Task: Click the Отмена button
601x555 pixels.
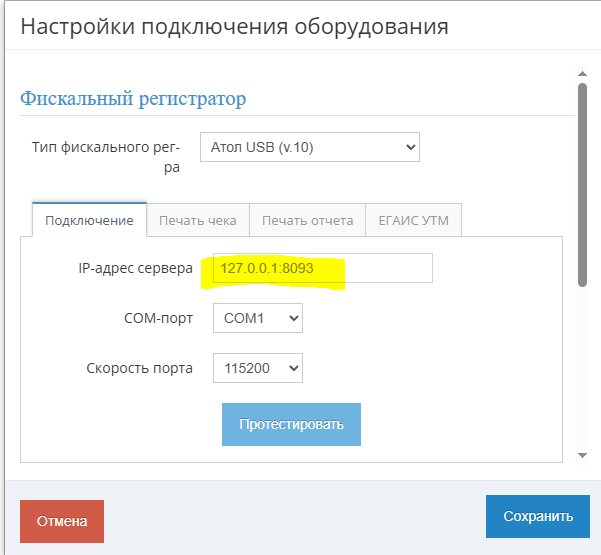Action: tap(62, 521)
